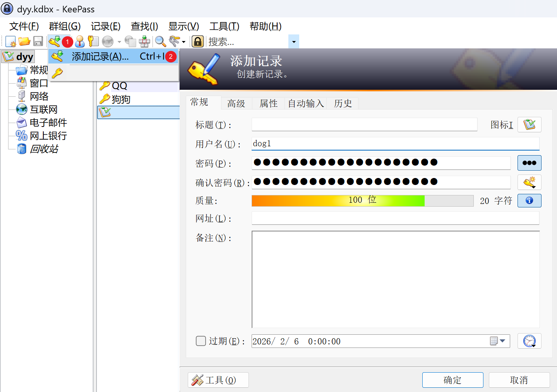This screenshot has height=392, width=557.
Task: Click the Open URL globe toolbar icon
Action: [108, 41]
